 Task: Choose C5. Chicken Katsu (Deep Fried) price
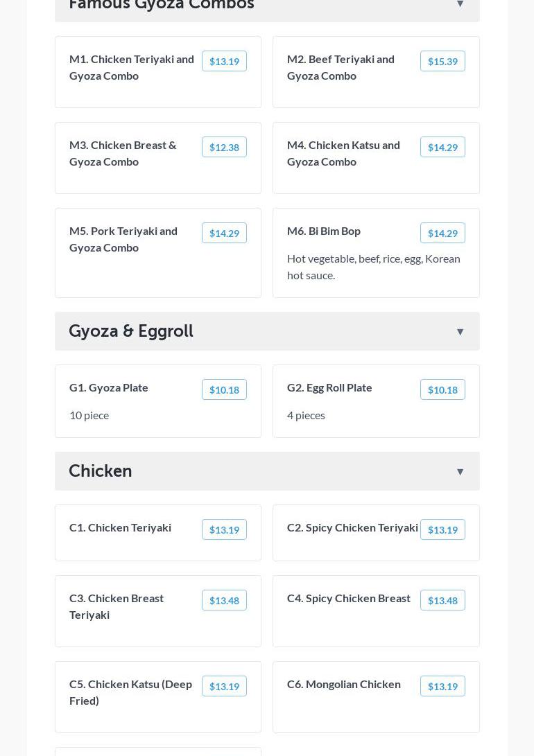[224, 687]
